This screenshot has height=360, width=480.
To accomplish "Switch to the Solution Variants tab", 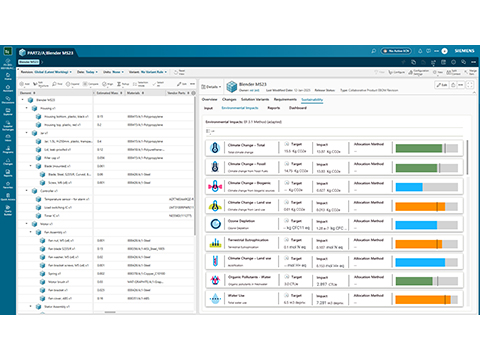I will pos(255,99).
